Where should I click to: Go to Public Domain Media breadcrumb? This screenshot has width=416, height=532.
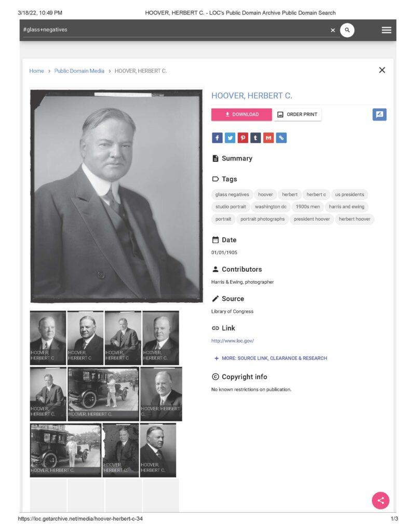tap(79, 71)
